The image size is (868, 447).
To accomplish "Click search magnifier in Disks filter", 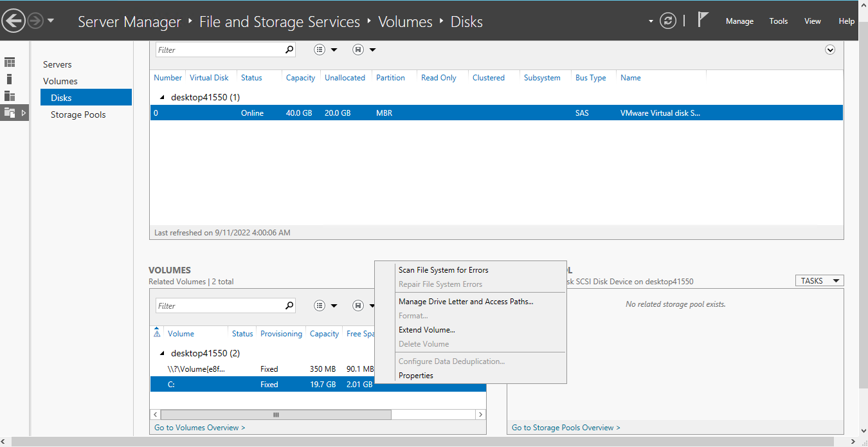I will tap(289, 50).
